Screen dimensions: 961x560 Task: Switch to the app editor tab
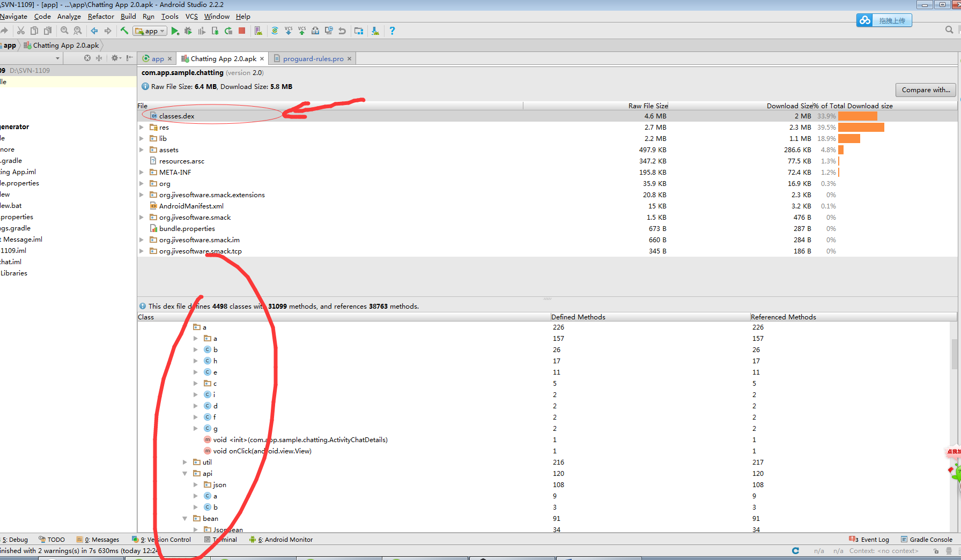158,58
